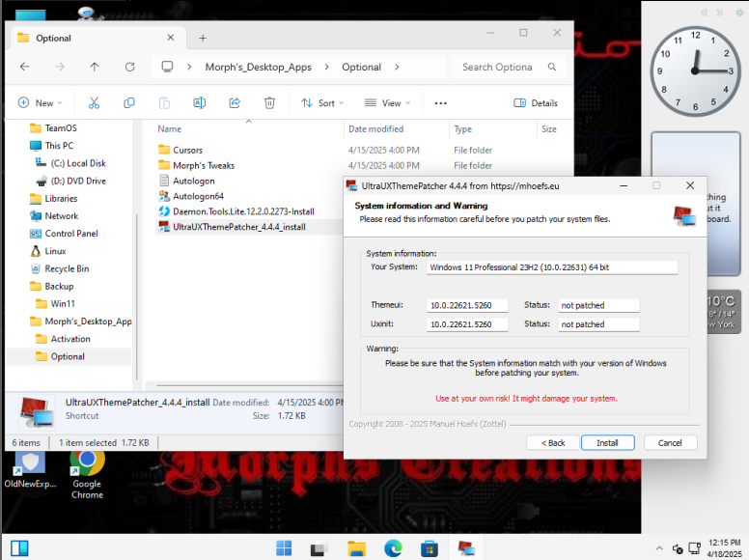Open the Sort dropdown menu
The height and width of the screenshot is (560, 749).
[322, 102]
